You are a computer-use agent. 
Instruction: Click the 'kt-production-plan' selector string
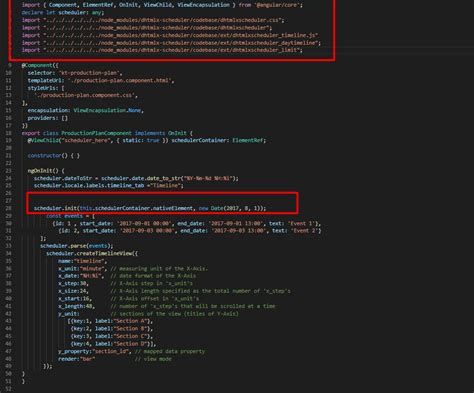pyautogui.click(x=89, y=73)
